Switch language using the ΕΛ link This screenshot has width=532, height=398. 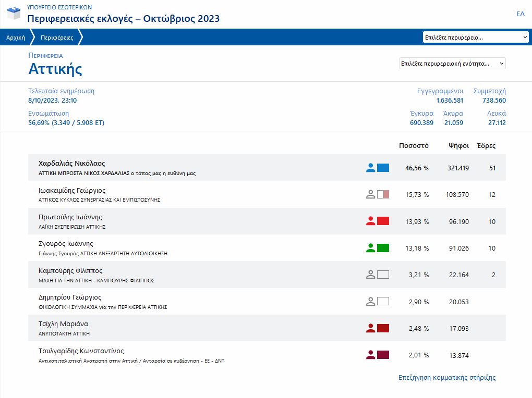coord(520,14)
